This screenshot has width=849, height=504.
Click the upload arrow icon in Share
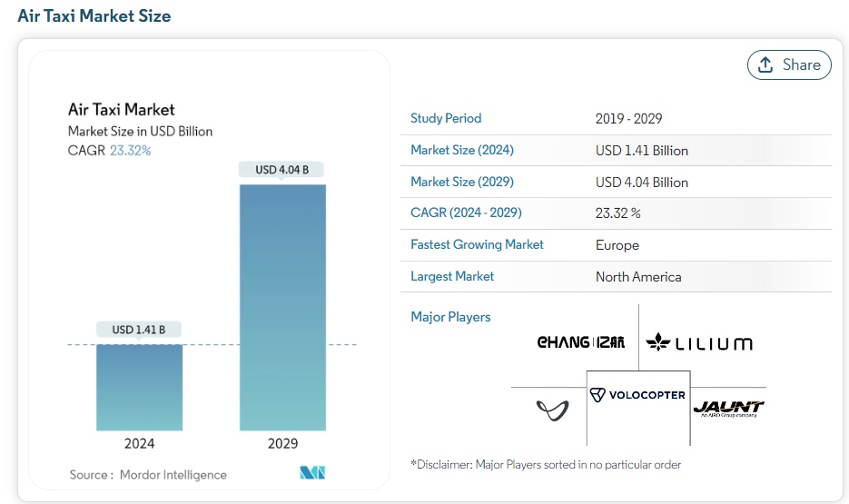point(765,64)
